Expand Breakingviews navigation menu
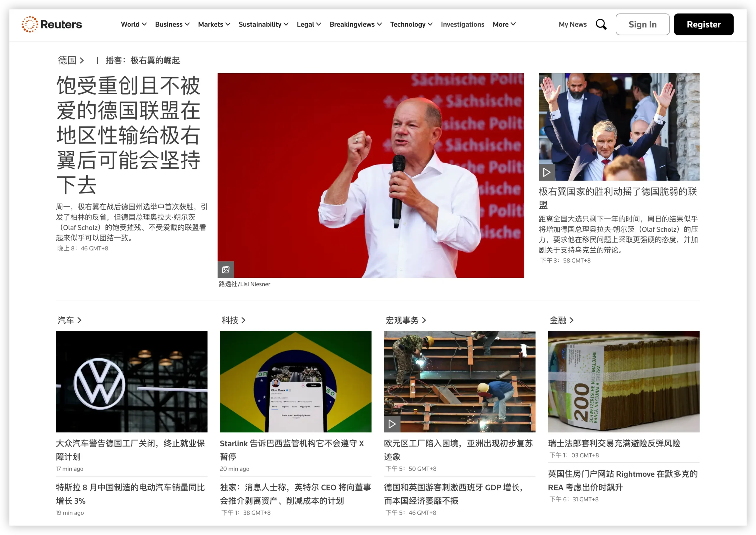 (x=356, y=24)
